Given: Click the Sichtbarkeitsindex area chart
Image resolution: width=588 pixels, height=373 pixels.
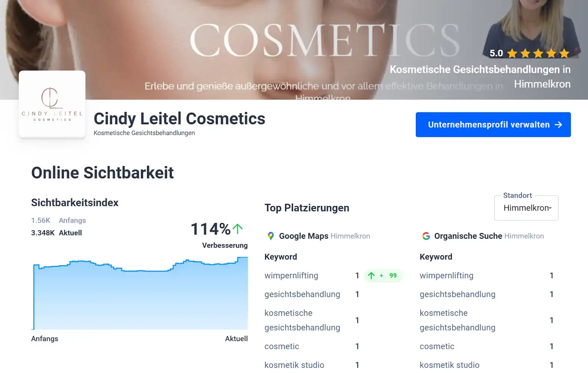Looking at the screenshot, I should pyautogui.click(x=140, y=293).
